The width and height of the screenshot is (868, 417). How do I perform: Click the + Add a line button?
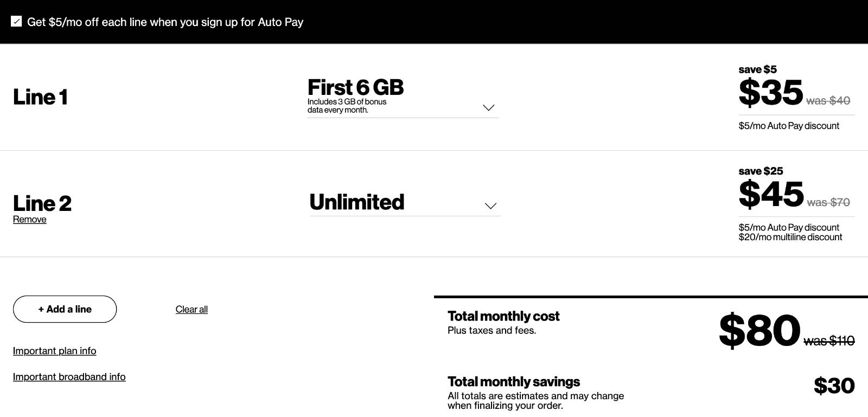(x=65, y=309)
